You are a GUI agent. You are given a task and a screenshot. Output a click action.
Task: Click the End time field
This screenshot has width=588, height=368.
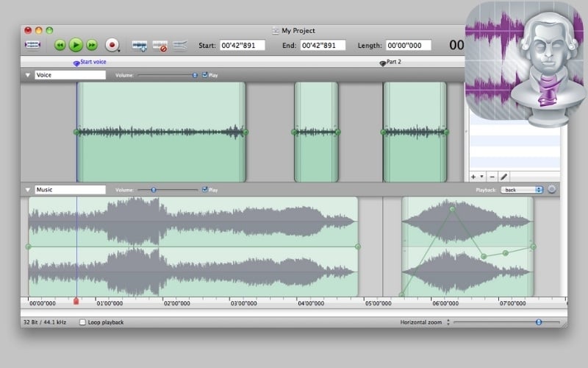[x=323, y=46]
